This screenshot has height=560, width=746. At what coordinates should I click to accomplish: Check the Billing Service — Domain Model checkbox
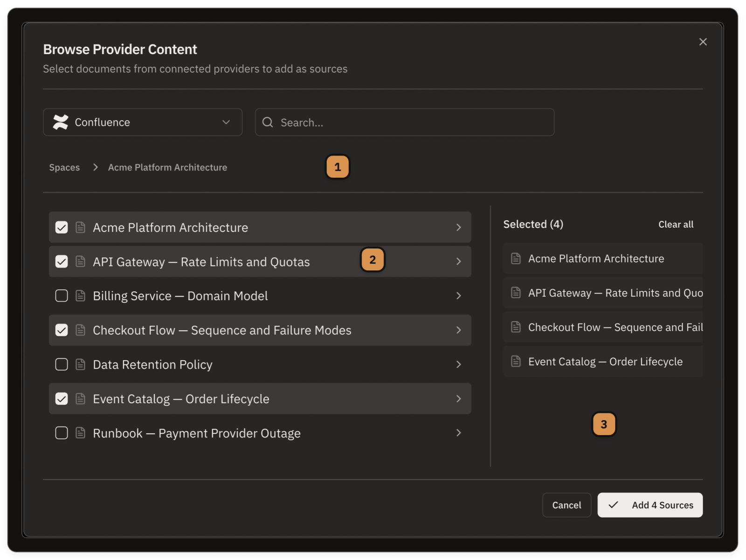click(x=62, y=296)
